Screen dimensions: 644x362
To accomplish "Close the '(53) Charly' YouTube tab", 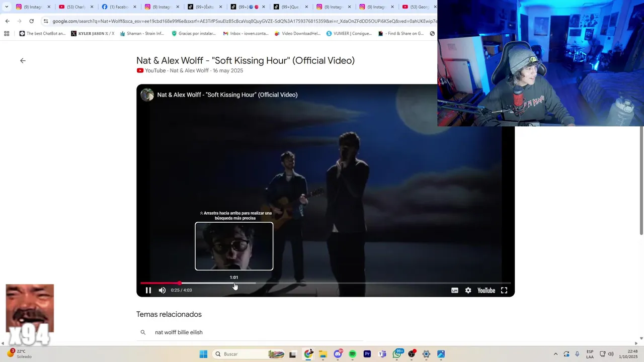I will coord(92,7).
